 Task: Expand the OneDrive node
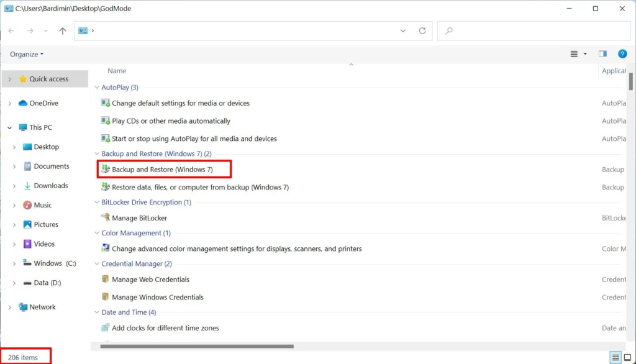[x=10, y=104]
